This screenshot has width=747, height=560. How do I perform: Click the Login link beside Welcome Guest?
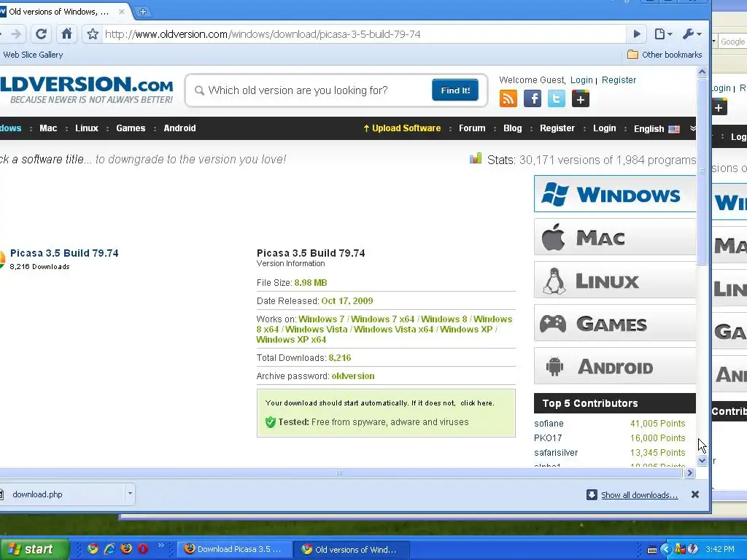tap(581, 80)
